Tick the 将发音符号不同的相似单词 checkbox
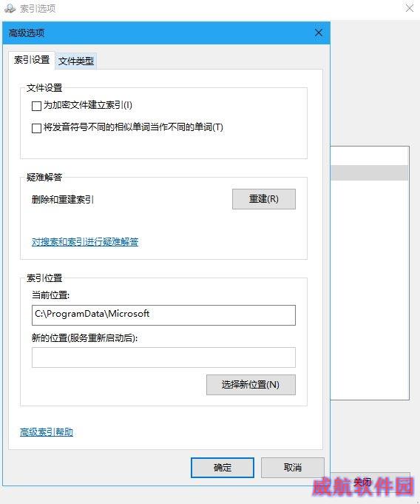 (x=37, y=128)
